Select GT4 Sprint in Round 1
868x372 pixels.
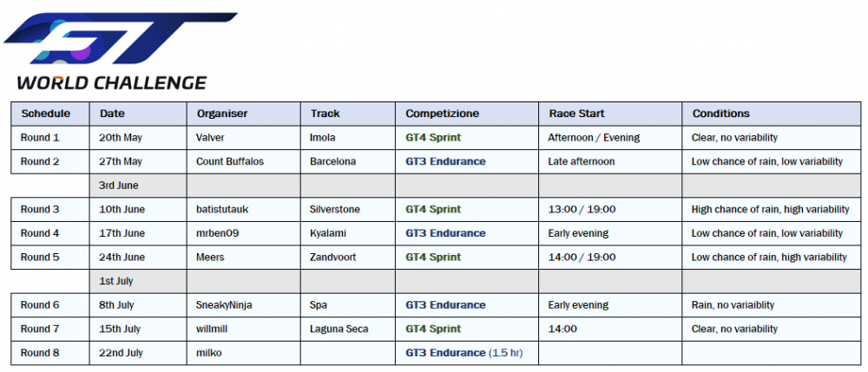click(x=433, y=137)
